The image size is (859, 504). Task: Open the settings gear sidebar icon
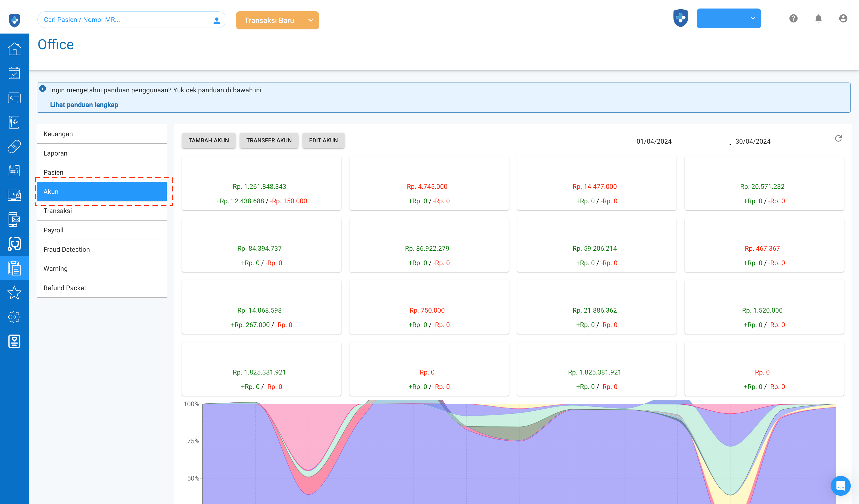click(14, 317)
